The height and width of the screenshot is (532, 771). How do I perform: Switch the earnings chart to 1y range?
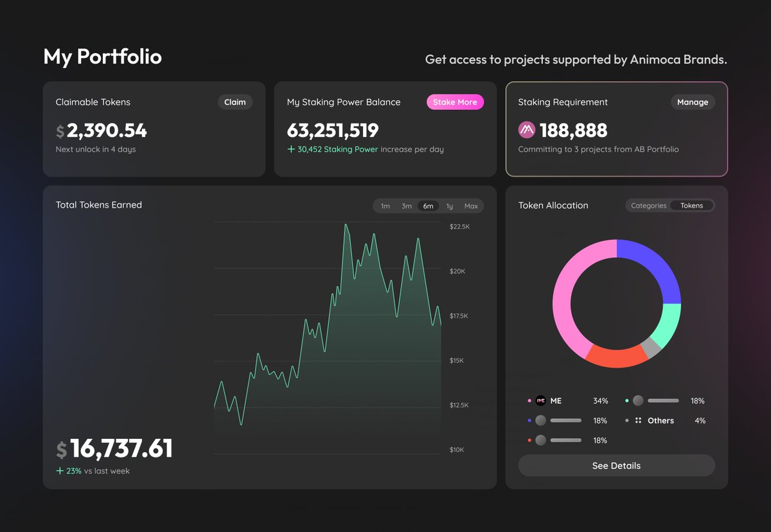coord(450,206)
